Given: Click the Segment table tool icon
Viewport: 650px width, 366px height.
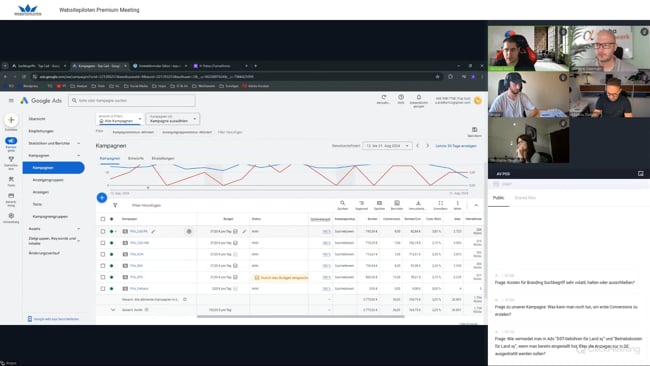Looking at the screenshot, I should (x=361, y=203).
